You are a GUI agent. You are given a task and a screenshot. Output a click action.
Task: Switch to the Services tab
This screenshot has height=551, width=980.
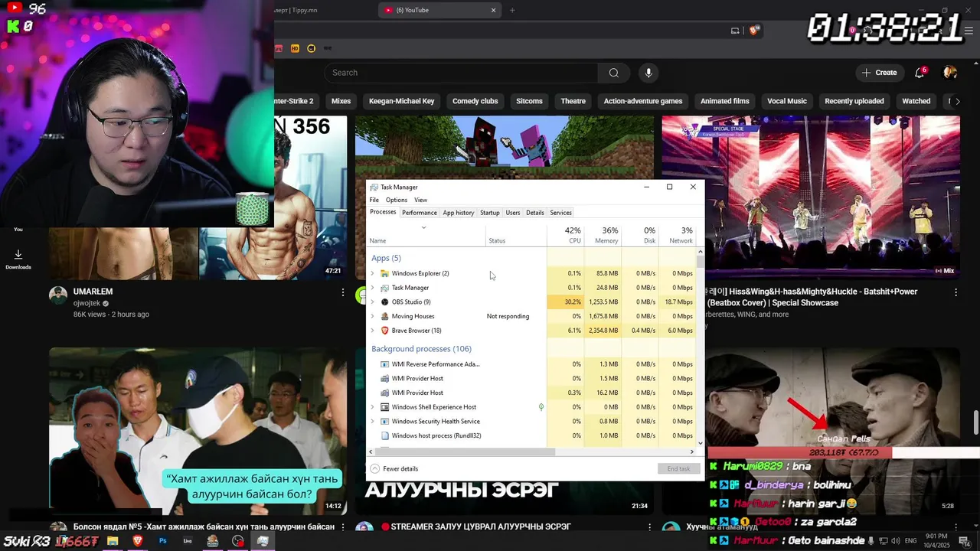[561, 213]
